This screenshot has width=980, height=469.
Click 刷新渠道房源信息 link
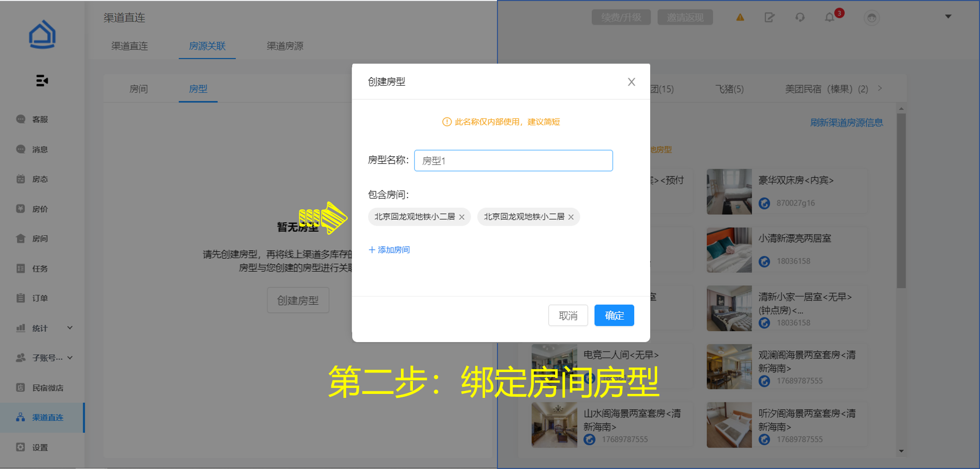pos(846,123)
